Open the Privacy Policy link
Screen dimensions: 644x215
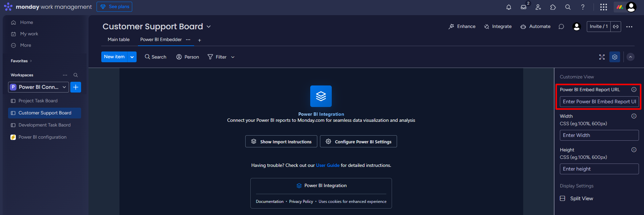301,202
